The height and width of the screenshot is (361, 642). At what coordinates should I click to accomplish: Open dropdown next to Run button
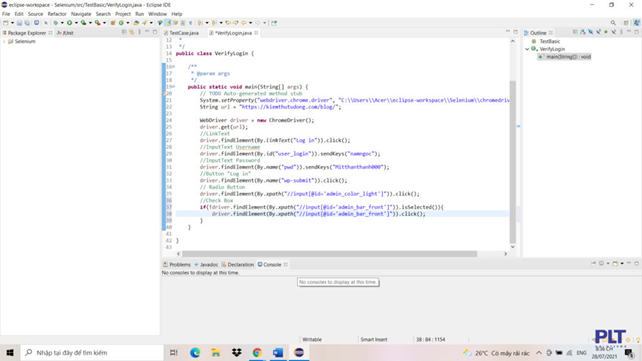tap(76, 23)
